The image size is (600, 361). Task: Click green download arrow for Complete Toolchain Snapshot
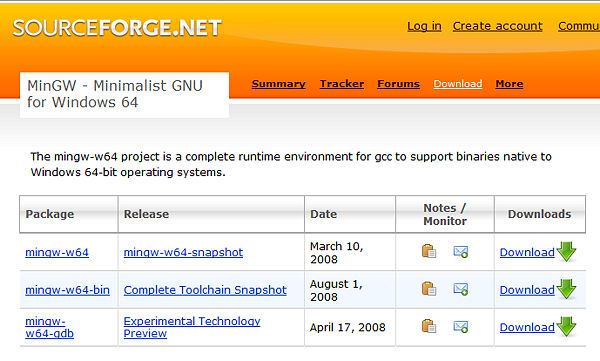(566, 289)
